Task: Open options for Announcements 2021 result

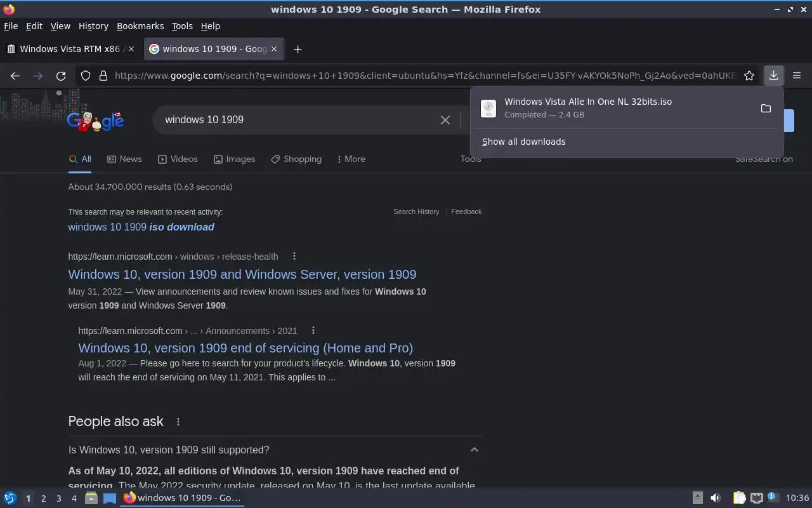Action: [x=313, y=330]
